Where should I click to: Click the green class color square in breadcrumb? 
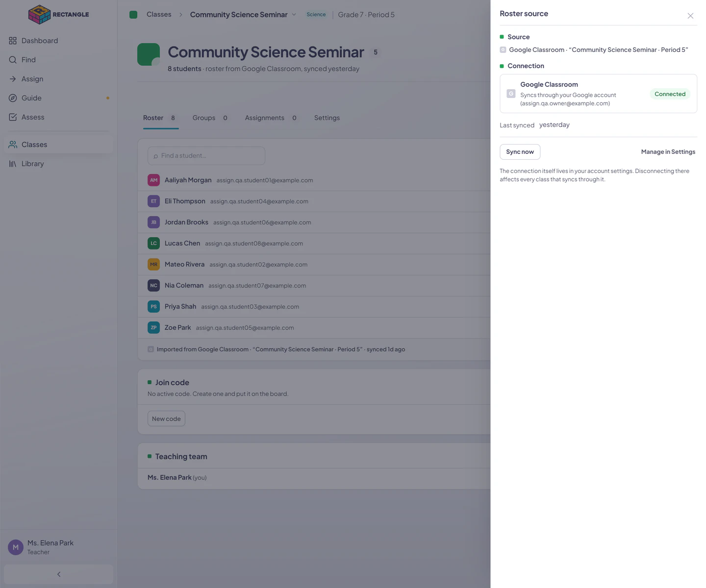(x=133, y=15)
